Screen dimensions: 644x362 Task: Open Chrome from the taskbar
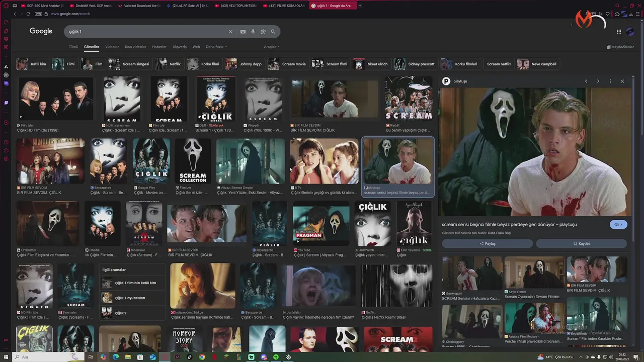tap(202, 357)
